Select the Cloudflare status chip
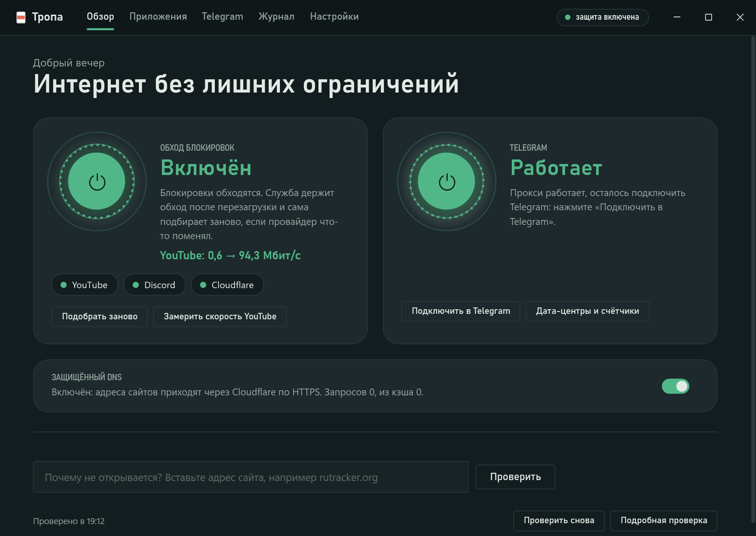 [227, 285]
